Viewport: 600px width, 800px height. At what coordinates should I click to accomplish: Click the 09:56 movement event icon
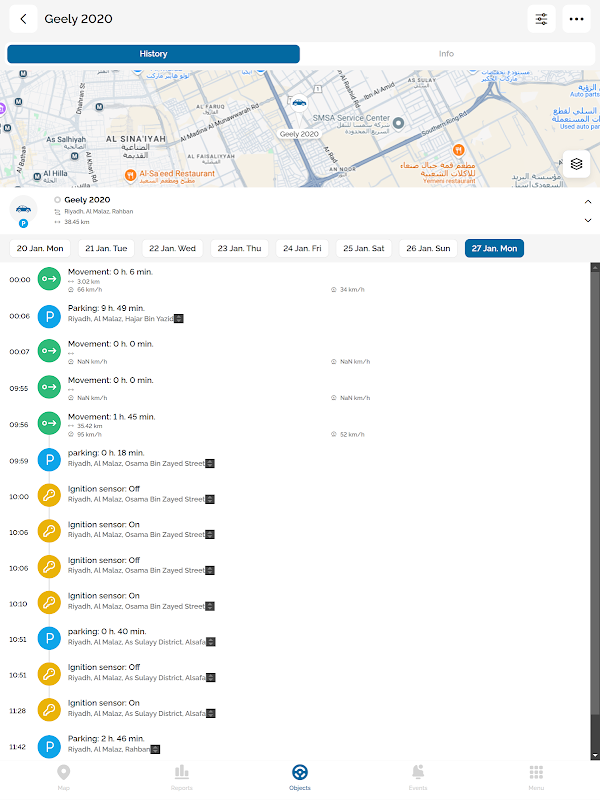click(x=49, y=424)
